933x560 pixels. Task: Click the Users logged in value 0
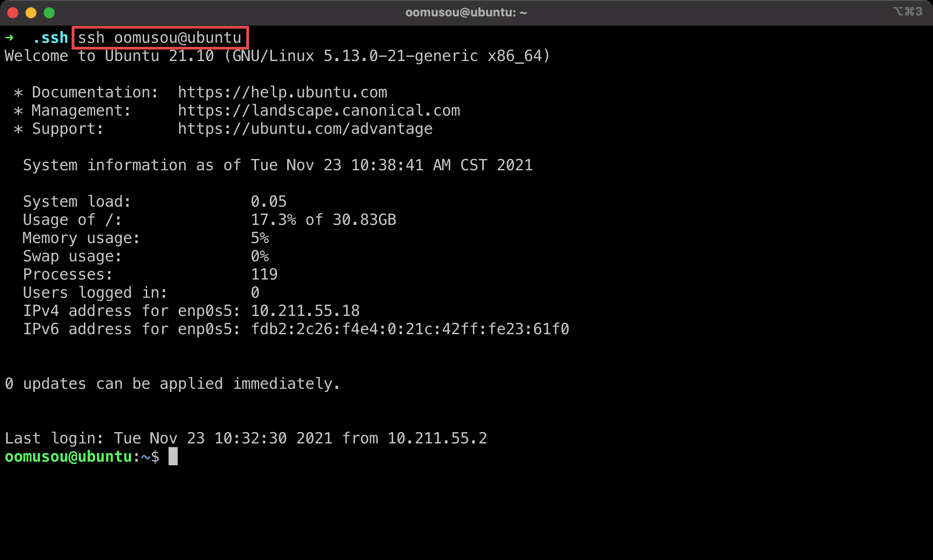click(x=255, y=293)
